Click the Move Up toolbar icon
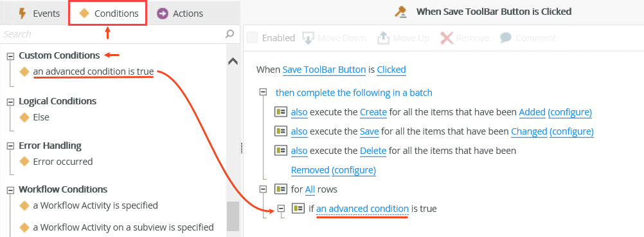Viewport: 644px width, 237px height. coord(383,38)
